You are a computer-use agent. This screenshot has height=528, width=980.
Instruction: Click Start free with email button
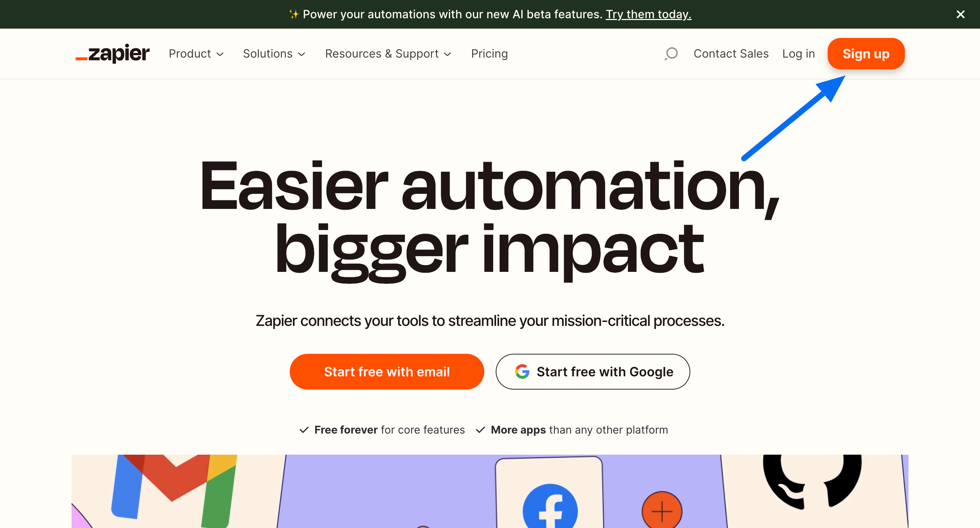point(387,371)
